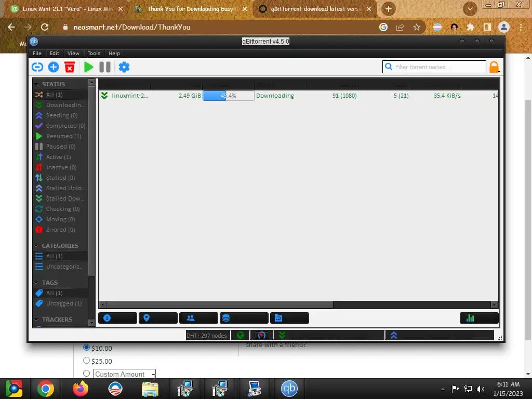Reload the neosmart.net page
The image size is (532, 399).
click(45, 27)
